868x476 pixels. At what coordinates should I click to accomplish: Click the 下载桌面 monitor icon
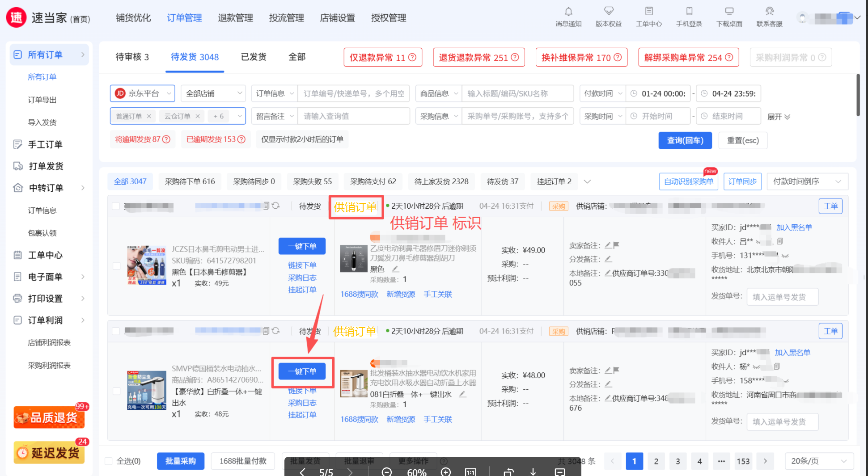(729, 12)
